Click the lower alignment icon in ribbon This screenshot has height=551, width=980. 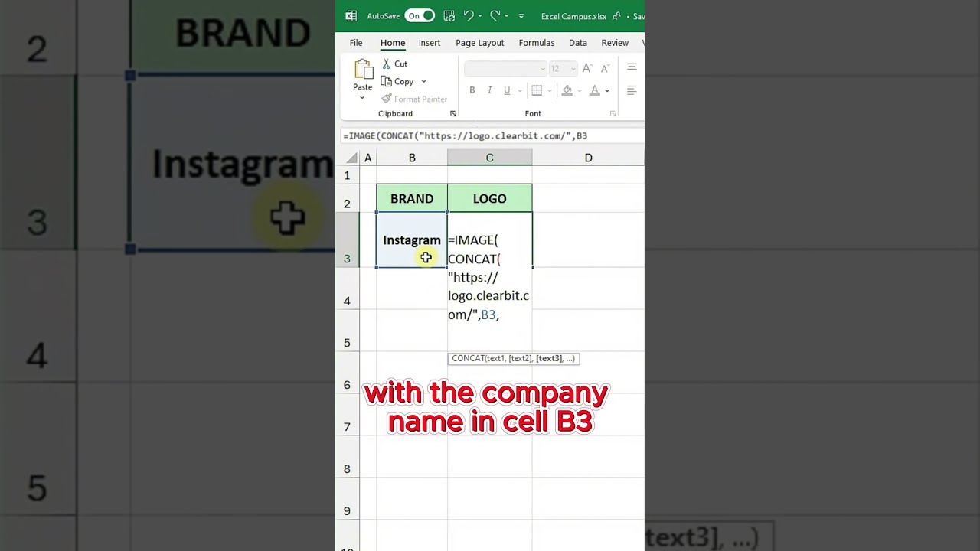pos(632,90)
